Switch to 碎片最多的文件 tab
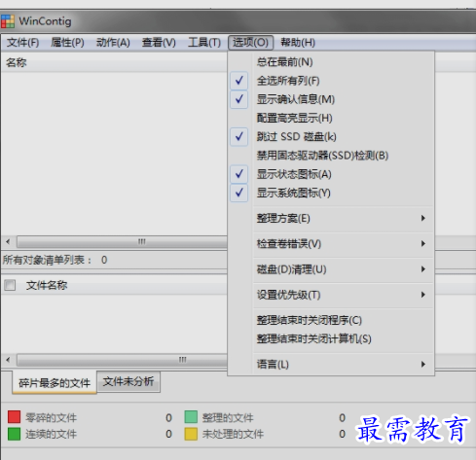This screenshot has width=476, height=460. (x=55, y=383)
